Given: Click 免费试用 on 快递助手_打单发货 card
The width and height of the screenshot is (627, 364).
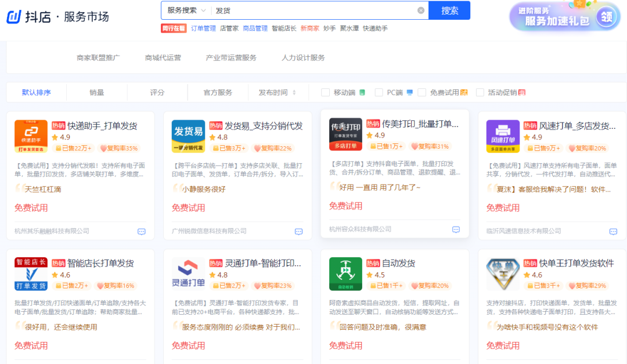Looking at the screenshot, I should [31, 208].
